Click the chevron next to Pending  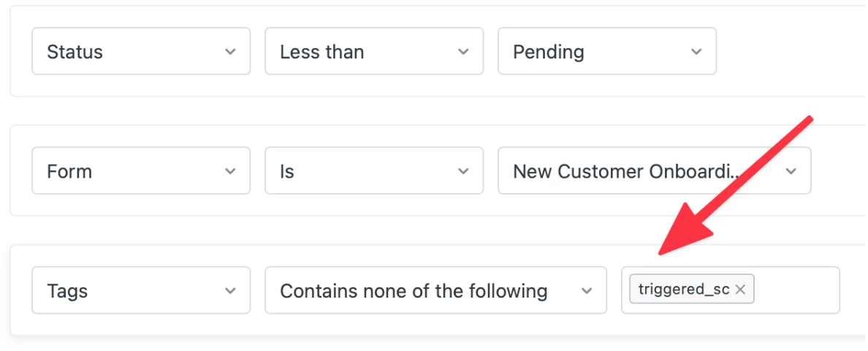(x=696, y=52)
